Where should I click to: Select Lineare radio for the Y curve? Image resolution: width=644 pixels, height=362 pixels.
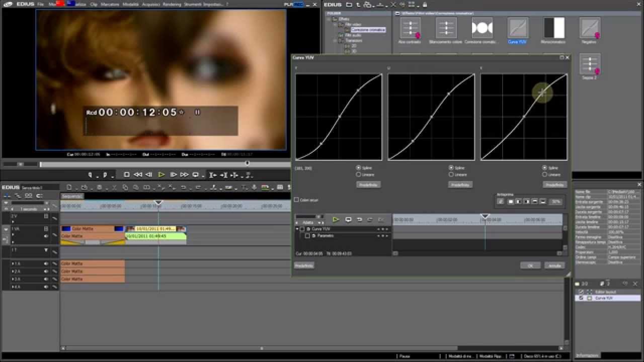pos(358,174)
